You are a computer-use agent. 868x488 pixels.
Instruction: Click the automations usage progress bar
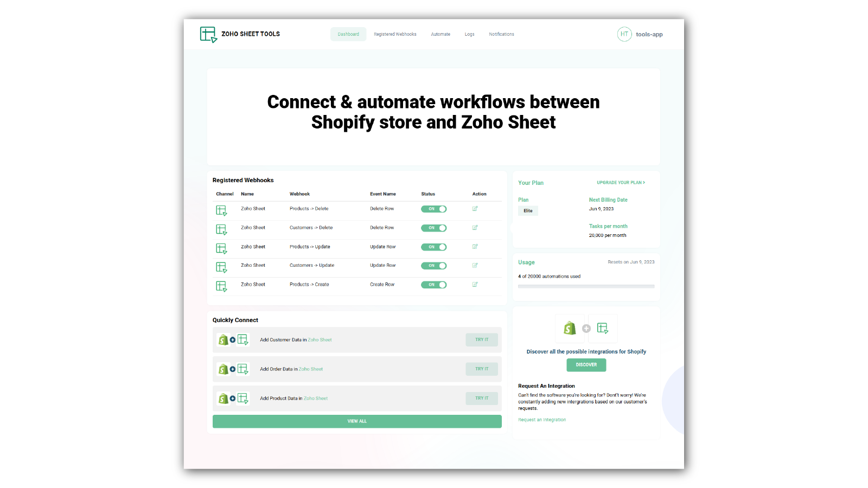[586, 286]
